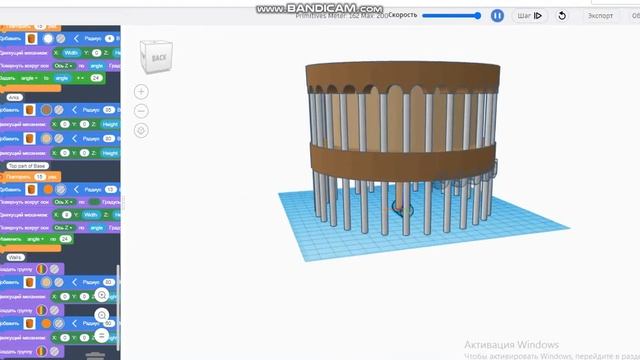This screenshot has height=360, width=640.
Task: Open the plus operator dropdown in Задать block
Action: 80,78
